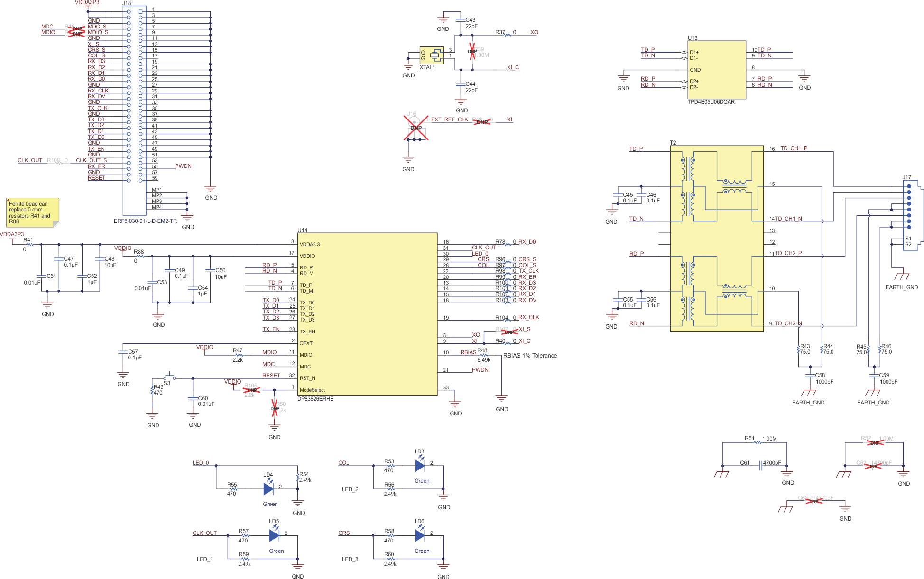Select the XTAL1 crystal symbol
This screenshot has width=924, height=579.
click(x=432, y=55)
